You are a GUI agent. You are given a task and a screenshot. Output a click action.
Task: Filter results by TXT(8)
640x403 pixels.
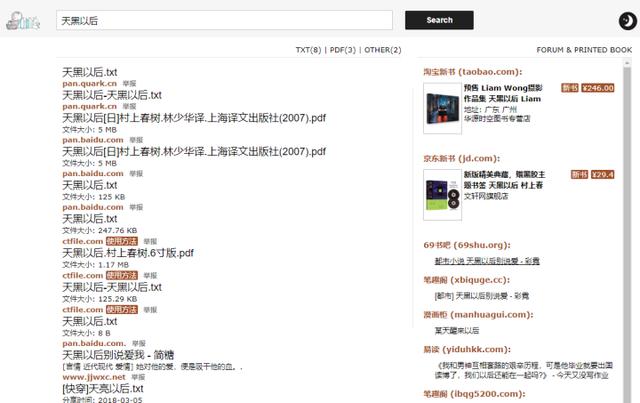(308, 50)
